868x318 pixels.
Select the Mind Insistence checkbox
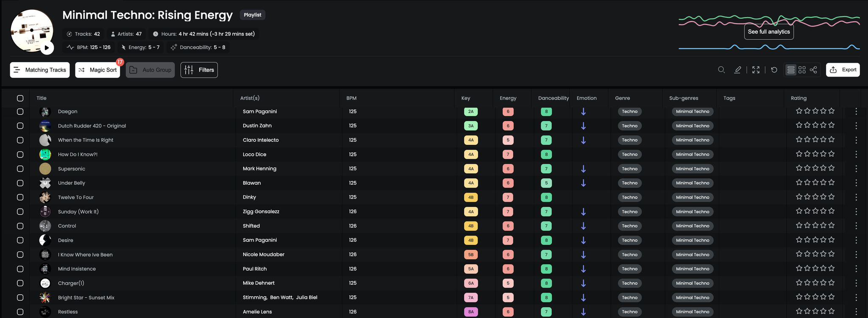[20, 269]
